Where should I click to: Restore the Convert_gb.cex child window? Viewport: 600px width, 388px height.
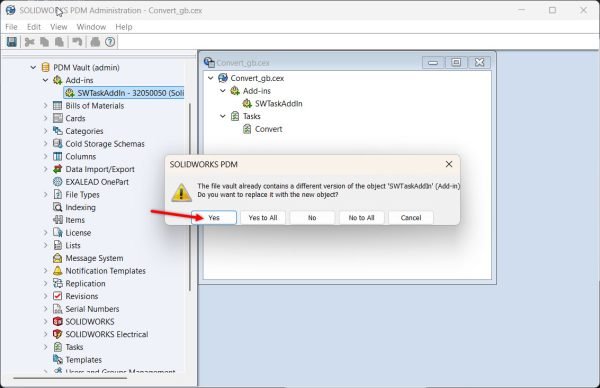point(456,62)
